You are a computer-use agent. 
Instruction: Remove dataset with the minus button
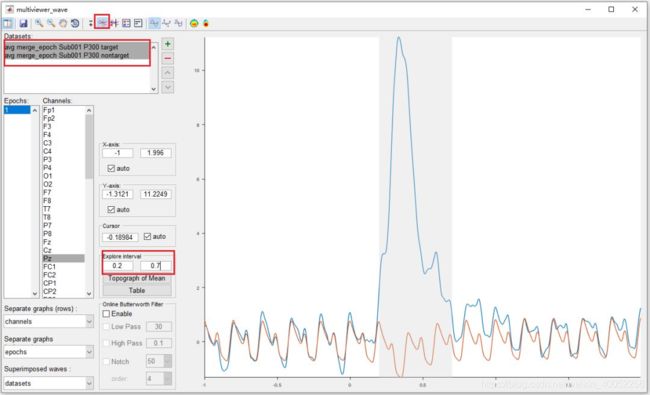(167, 58)
